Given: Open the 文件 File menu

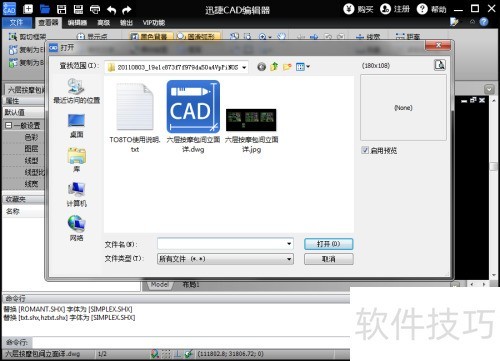Looking at the screenshot, I should click(16, 22).
